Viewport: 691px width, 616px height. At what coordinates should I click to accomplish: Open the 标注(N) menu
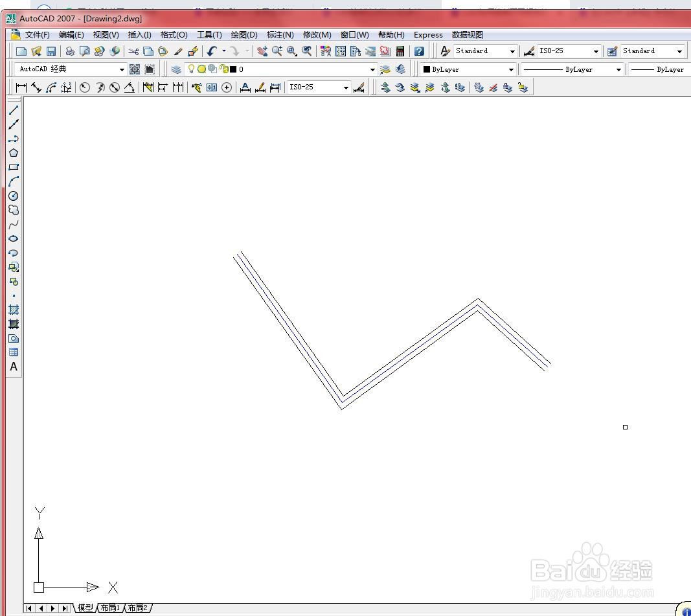280,35
